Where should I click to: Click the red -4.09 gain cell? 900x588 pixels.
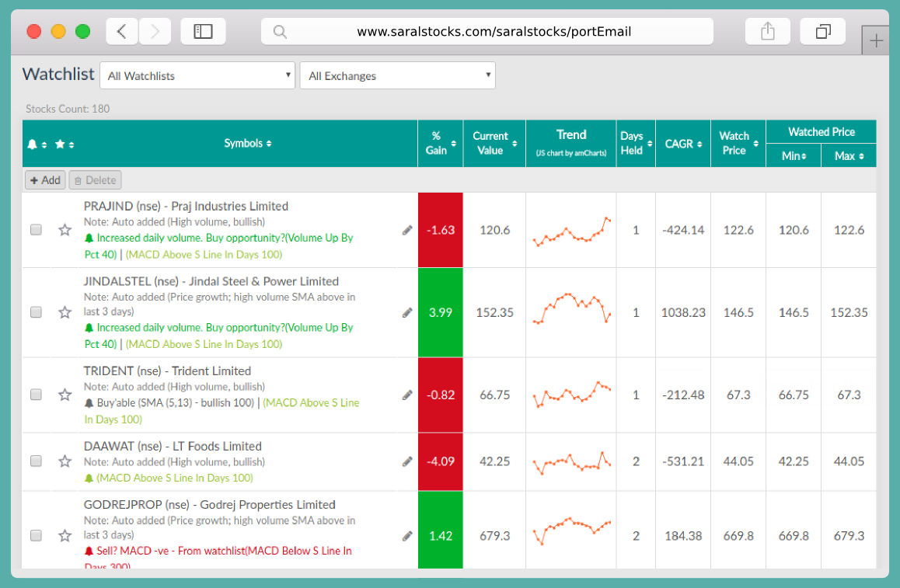point(440,462)
